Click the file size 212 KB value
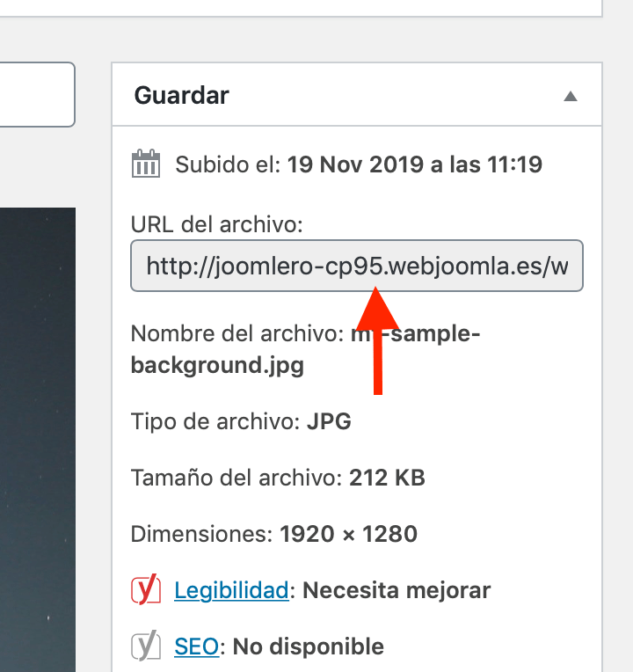 (387, 478)
